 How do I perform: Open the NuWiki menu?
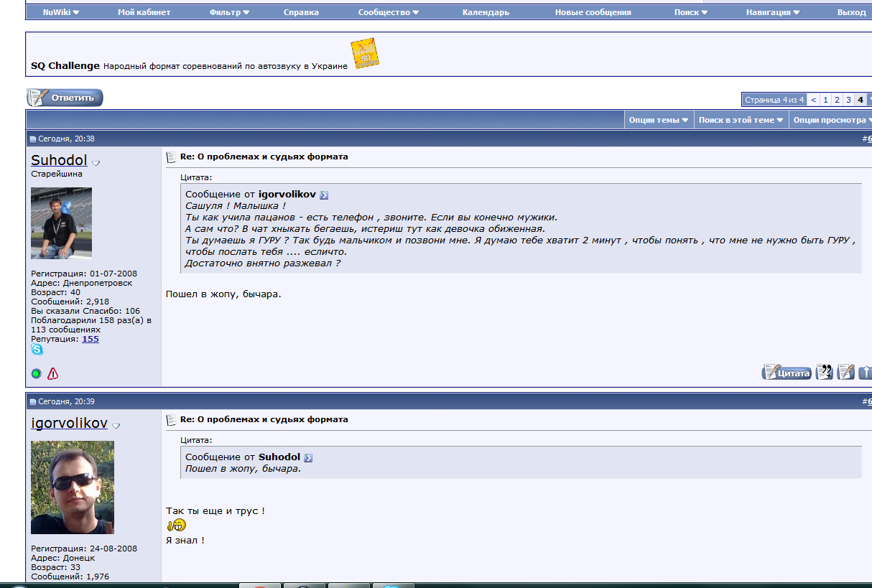(x=61, y=12)
